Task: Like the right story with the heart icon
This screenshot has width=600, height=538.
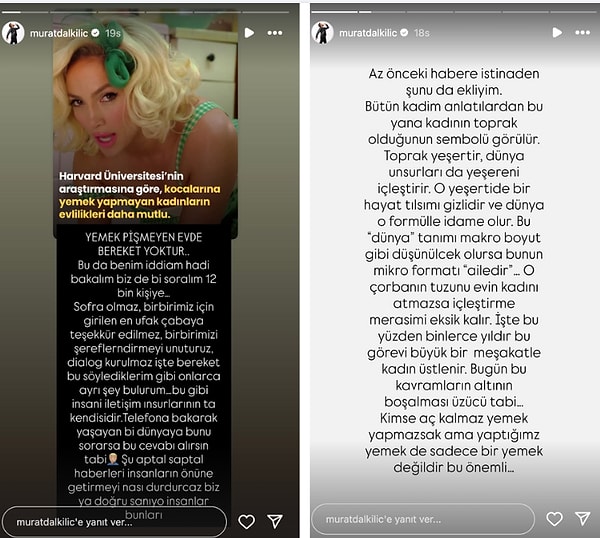Action: [554, 519]
